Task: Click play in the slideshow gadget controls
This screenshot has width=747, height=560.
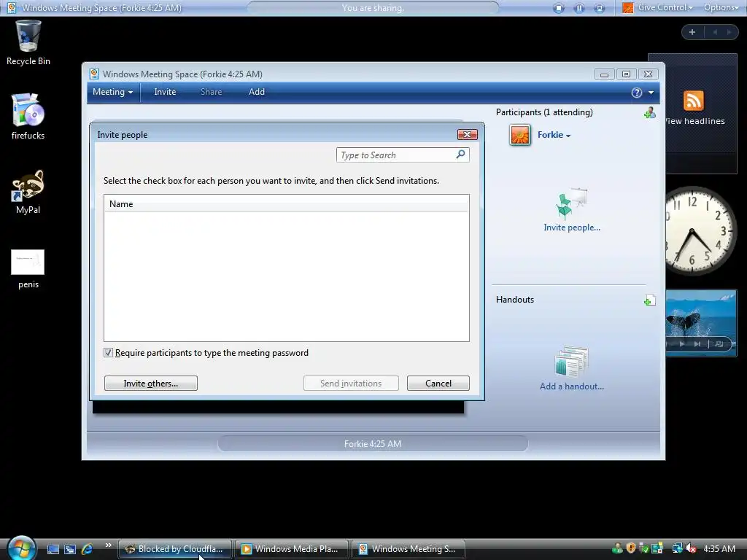Action: [x=682, y=344]
